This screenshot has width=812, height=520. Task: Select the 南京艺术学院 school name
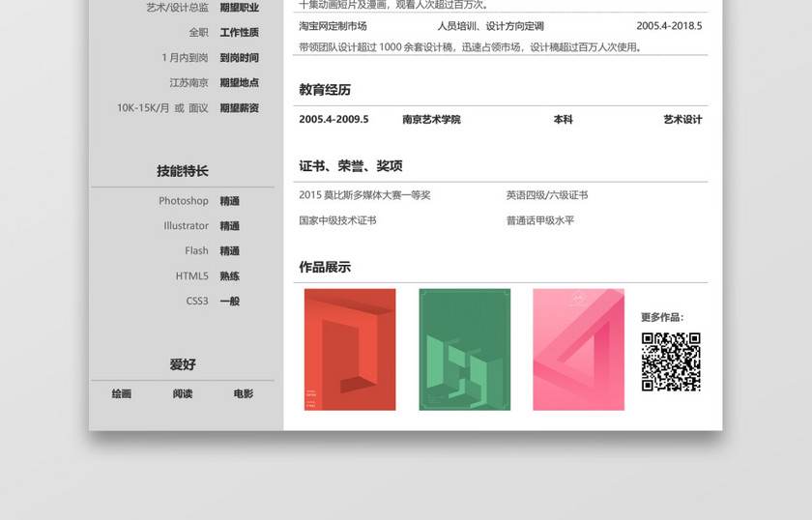click(x=431, y=119)
